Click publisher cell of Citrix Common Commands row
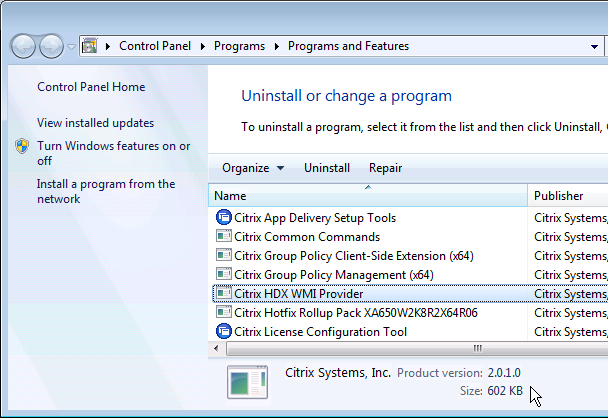Viewport: 608px width, 418px height. point(570,237)
